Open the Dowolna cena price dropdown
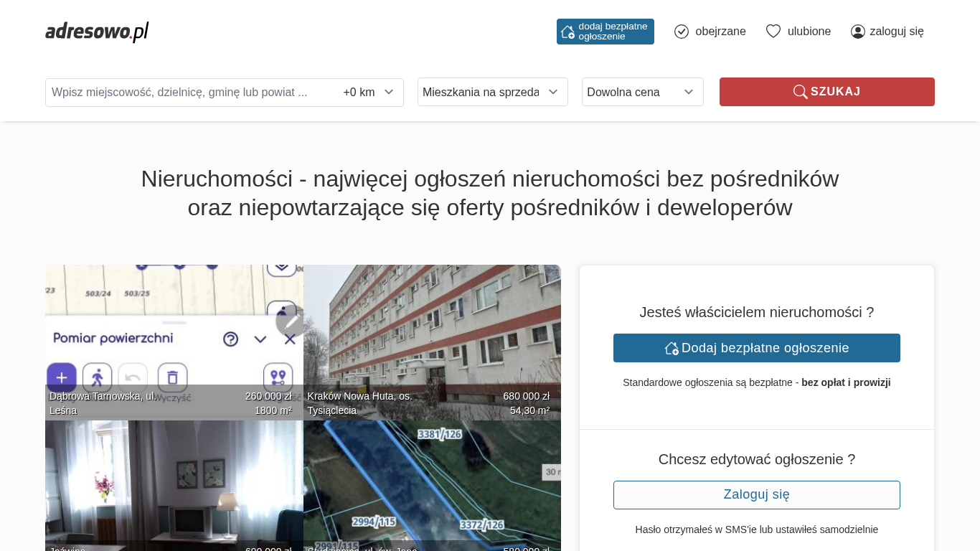Viewport: 980px width, 551px height. 642,92
